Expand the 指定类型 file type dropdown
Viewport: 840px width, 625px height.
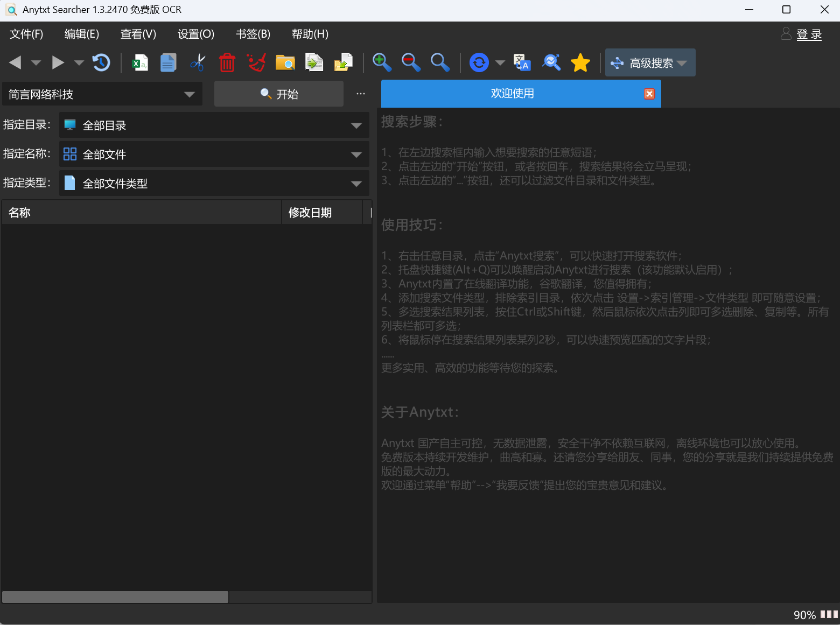[x=356, y=184]
